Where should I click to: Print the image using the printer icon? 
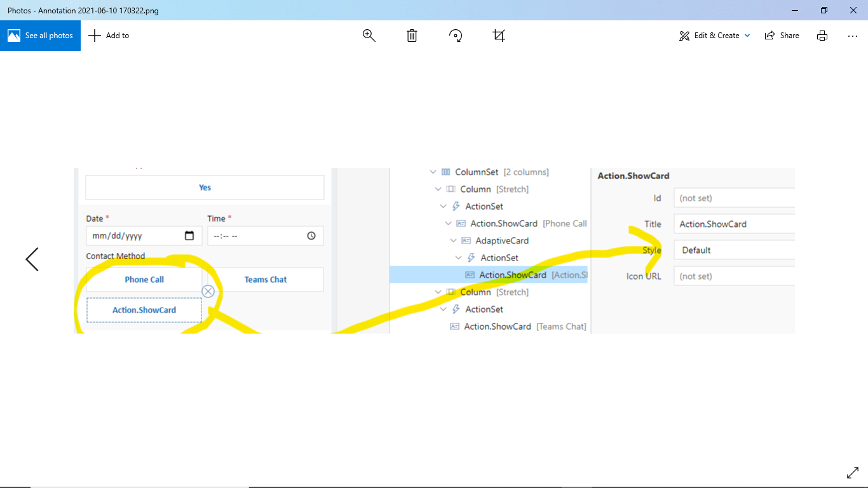[x=822, y=36]
